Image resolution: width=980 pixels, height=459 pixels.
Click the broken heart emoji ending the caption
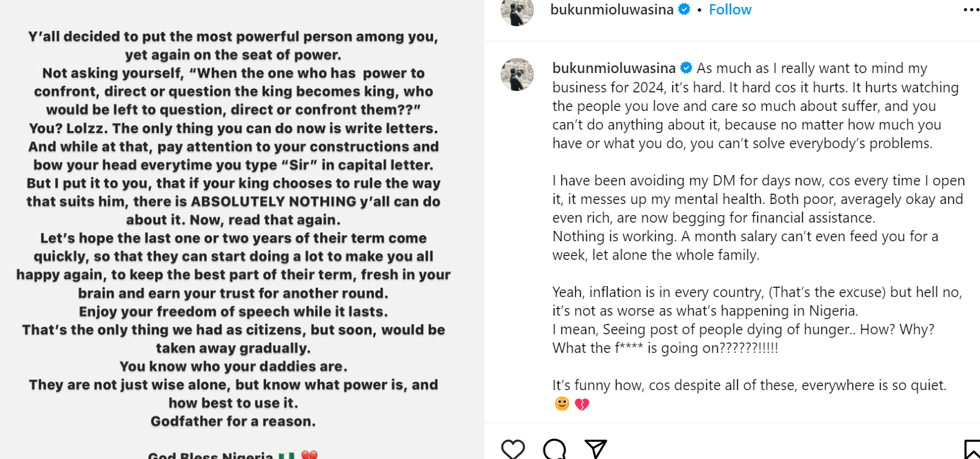coord(581,404)
